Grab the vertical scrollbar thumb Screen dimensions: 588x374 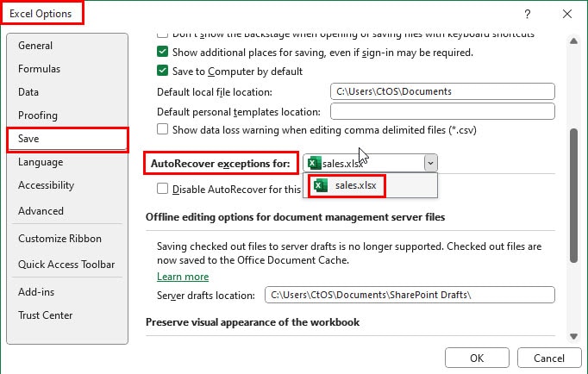point(573,196)
